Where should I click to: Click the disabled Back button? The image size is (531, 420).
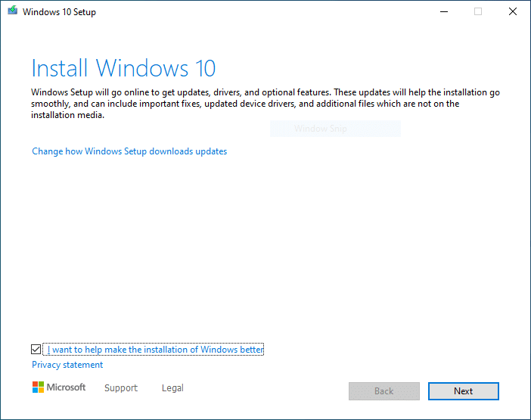[x=383, y=391]
